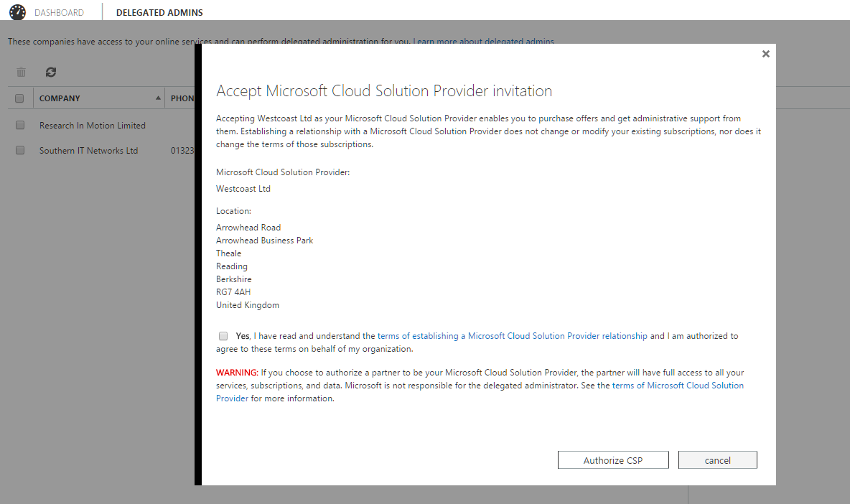Cancel the CSP invitation
850x504 pixels.
point(717,460)
